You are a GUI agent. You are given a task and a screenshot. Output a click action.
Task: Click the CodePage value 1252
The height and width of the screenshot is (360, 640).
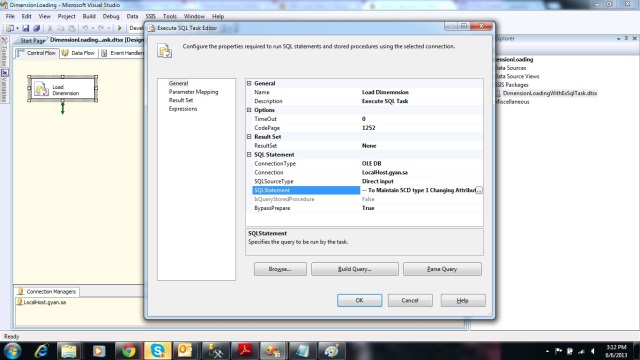click(x=368, y=128)
